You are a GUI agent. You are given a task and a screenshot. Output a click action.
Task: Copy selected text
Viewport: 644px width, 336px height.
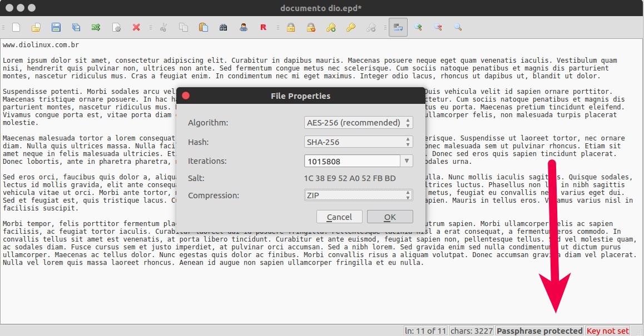pyautogui.click(x=184, y=27)
